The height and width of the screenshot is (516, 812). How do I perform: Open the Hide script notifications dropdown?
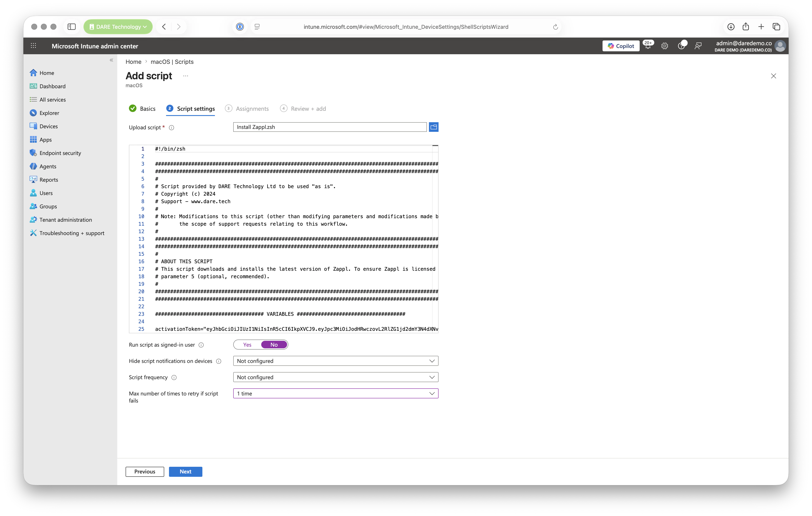click(x=335, y=361)
